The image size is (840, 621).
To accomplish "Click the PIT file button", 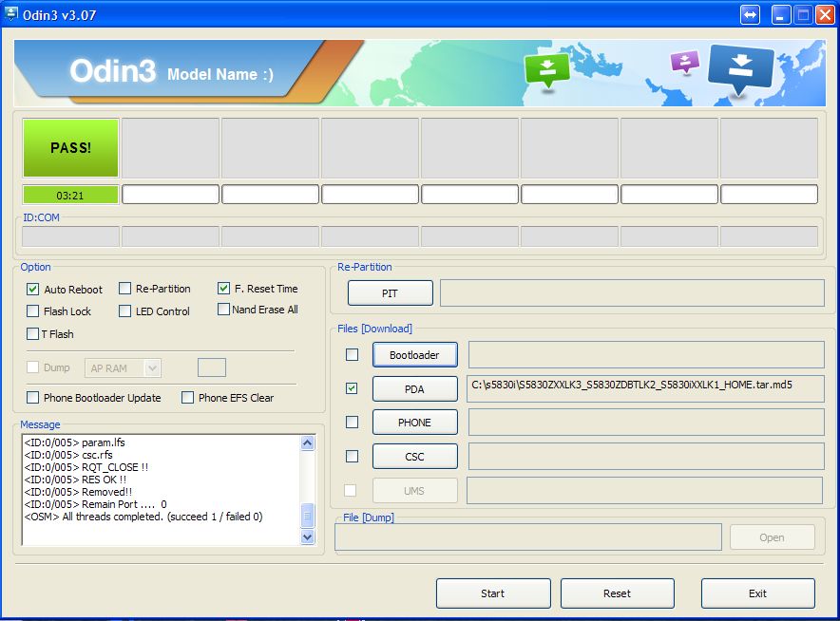I will coord(390,292).
